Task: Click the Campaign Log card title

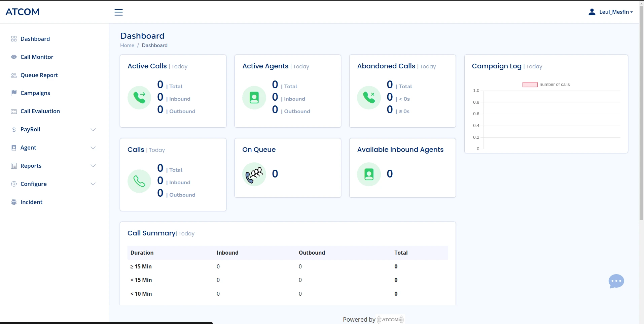Action: coord(497,66)
